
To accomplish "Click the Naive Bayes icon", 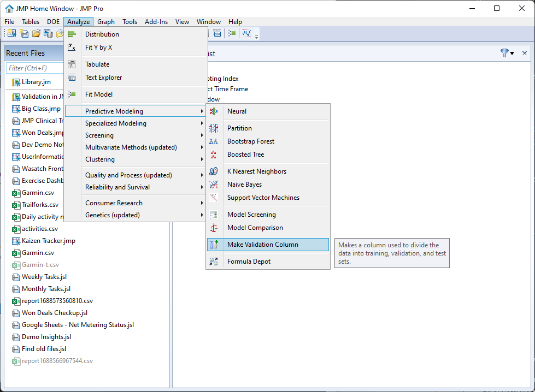I will point(214,185).
